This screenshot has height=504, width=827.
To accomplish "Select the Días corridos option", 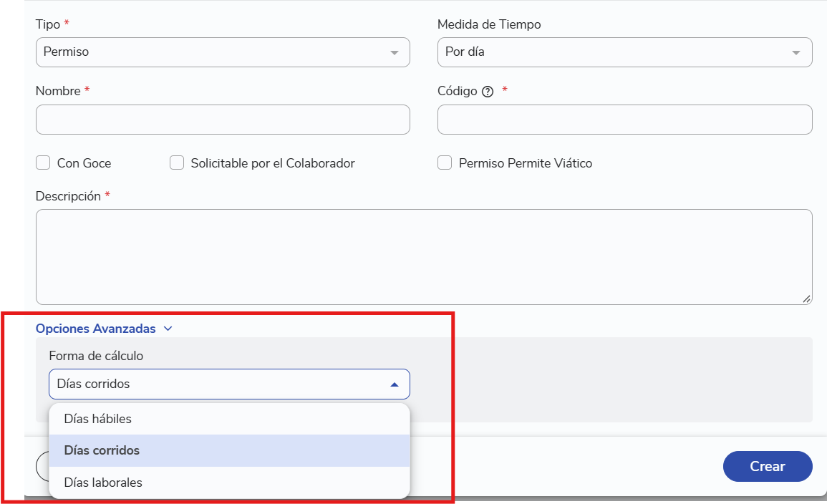I will click(x=229, y=450).
